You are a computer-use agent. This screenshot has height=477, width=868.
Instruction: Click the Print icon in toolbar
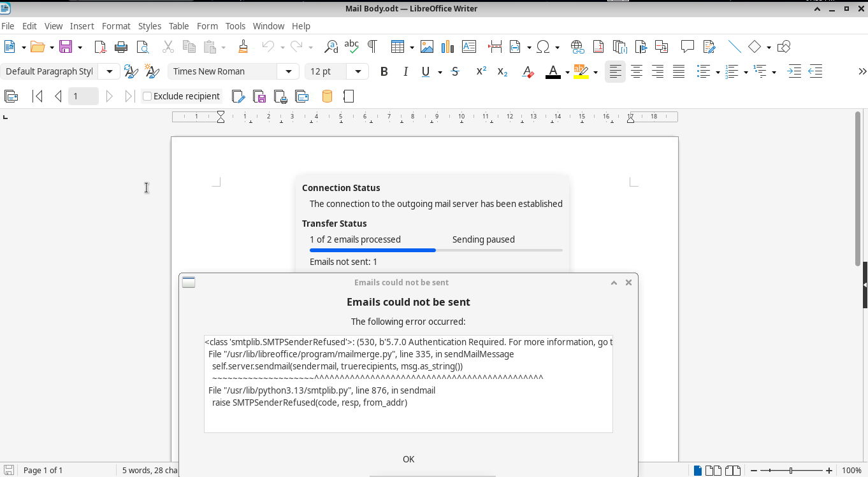pyautogui.click(x=121, y=46)
